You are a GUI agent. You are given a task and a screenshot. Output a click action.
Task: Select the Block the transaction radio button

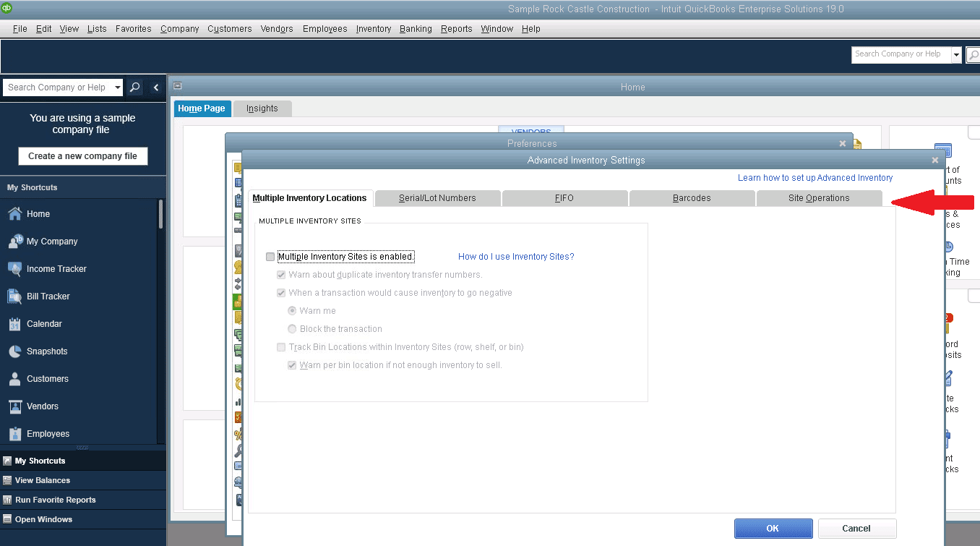point(291,328)
